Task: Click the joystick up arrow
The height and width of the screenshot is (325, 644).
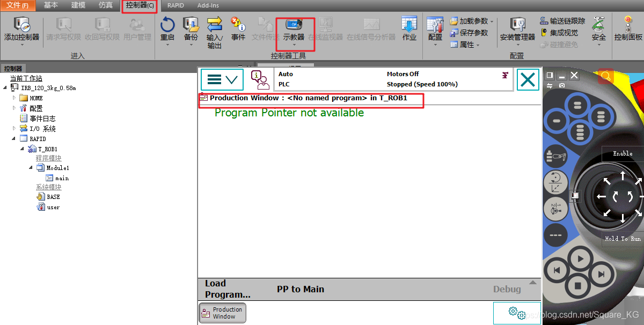Action: click(623, 175)
